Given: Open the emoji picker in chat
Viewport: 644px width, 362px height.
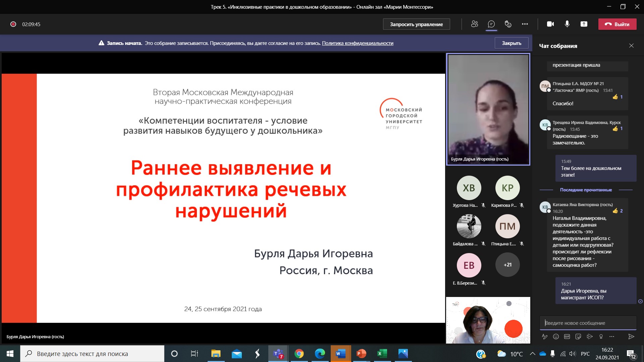Looking at the screenshot, I should [x=556, y=337].
